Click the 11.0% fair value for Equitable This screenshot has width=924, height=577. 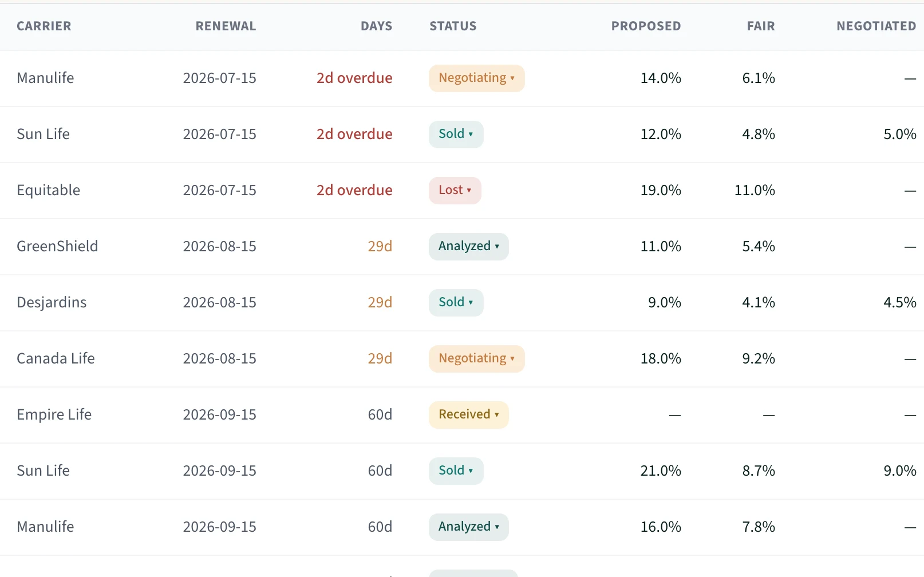(x=755, y=191)
